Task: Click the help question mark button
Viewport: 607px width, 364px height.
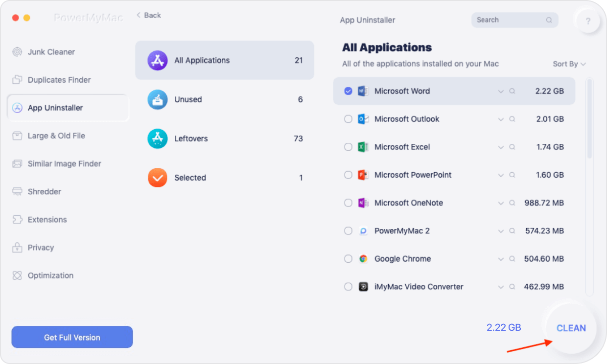Action: pos(588,21)
